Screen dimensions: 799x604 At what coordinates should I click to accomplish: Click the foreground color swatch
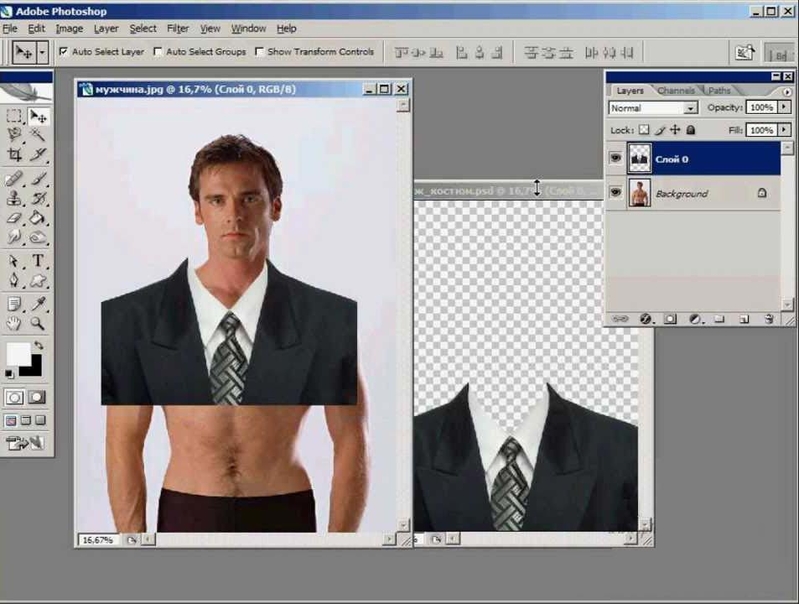(x=18, y=353)
